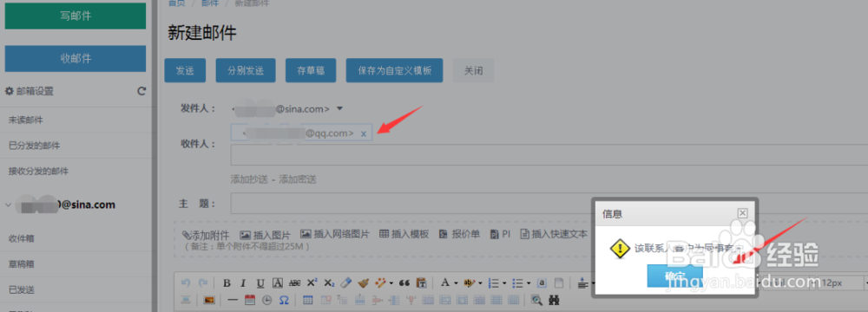Open font color dropdown arrow
This screenshot has height=312, width=868.
tap(457, 283)
